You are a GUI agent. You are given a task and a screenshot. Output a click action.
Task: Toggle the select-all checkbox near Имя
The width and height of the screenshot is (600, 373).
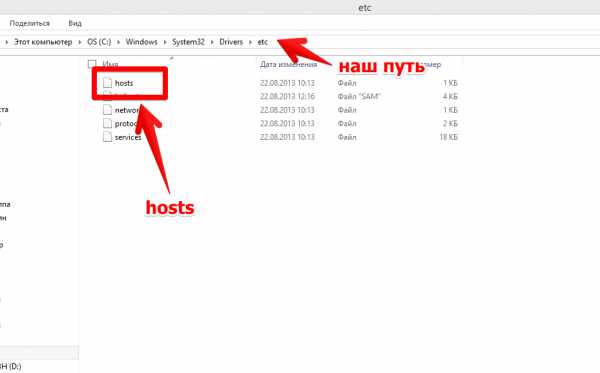92,64
